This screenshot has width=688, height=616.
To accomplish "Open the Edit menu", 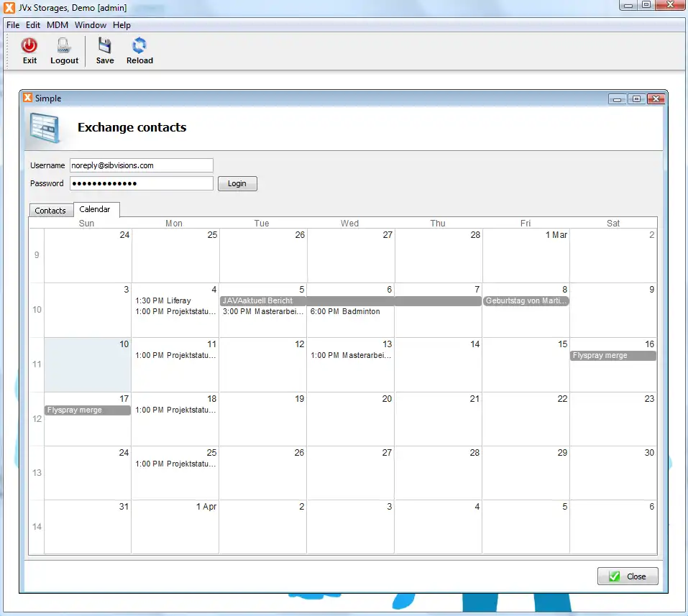I will [x=33, y=25].
